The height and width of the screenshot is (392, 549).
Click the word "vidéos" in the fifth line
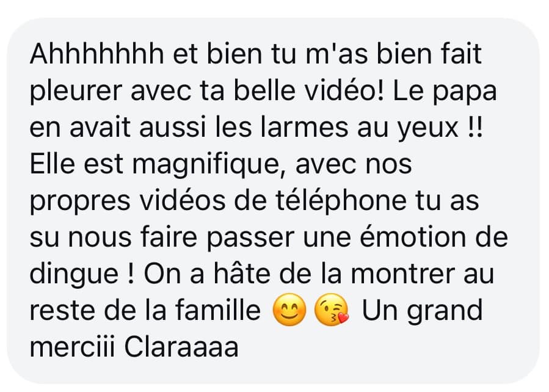183,200
